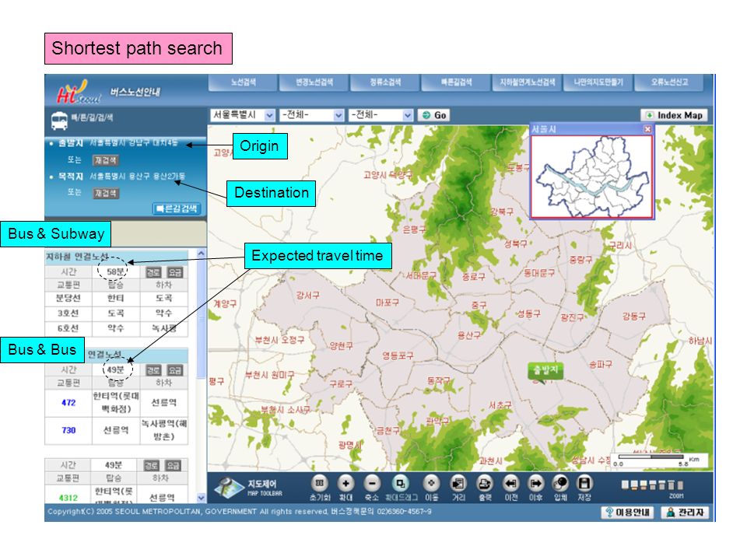This screenshot has width=747, height=560.
Task: Click 요금 button in 4312 route block
Action: pyautogui.click(x=173, y=465)
